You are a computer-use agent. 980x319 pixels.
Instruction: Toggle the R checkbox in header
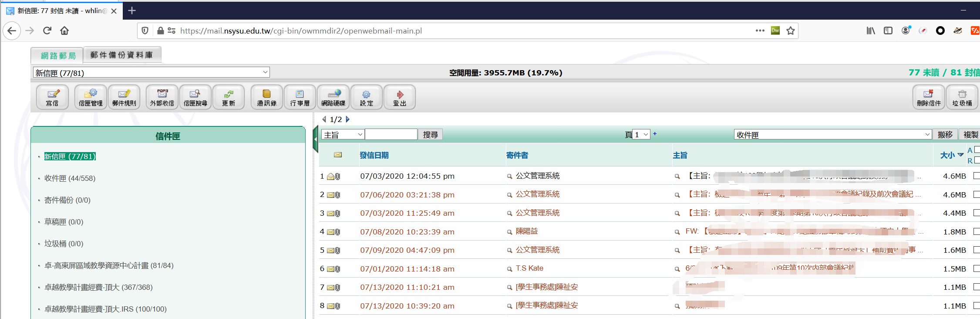pos(977,160)
